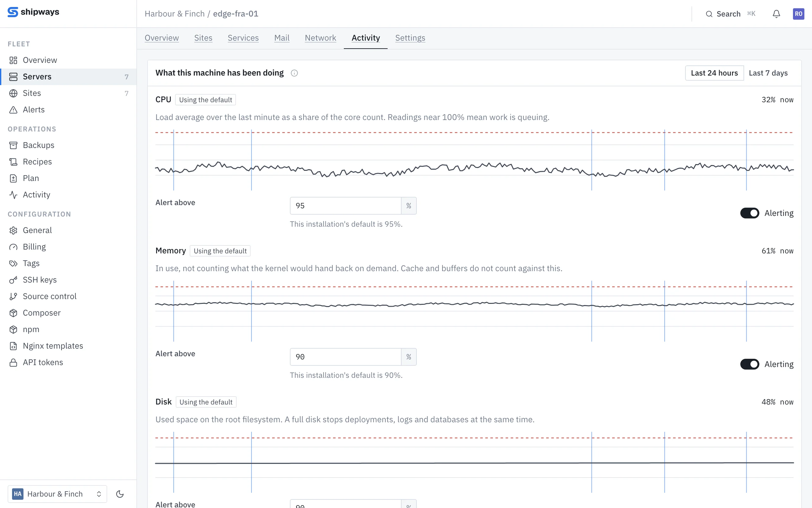This screenshot has height=508, width=812.
Task: Click the Composer package icon
Action: 13,312
